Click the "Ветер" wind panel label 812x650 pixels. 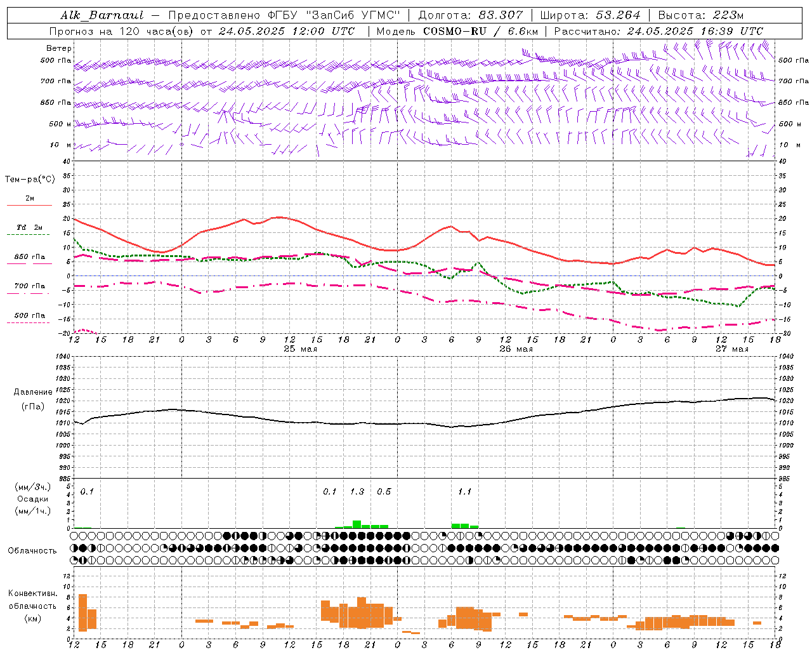[59, 48]
